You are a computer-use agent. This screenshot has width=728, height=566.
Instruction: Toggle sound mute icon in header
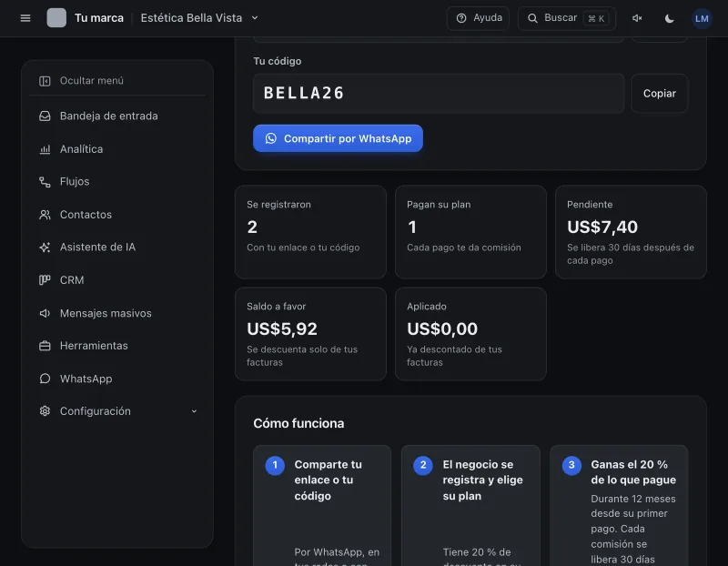tap(637, 18)
